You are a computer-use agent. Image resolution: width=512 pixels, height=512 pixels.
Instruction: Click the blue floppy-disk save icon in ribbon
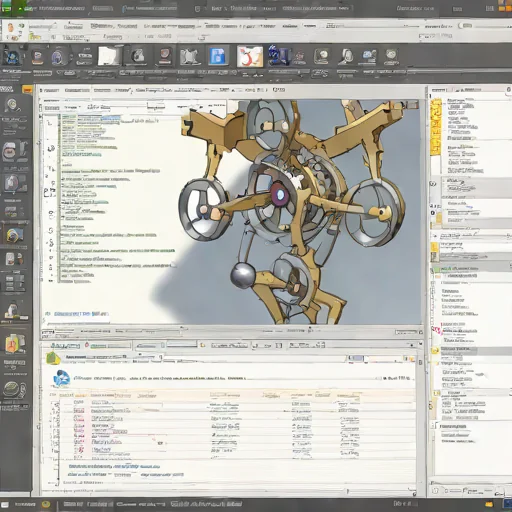(219, 56)
